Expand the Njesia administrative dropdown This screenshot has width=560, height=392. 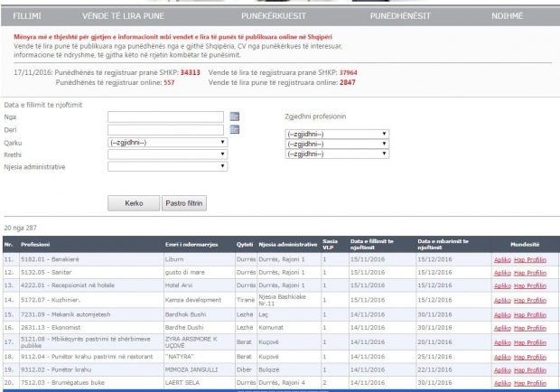coord(166,166)
